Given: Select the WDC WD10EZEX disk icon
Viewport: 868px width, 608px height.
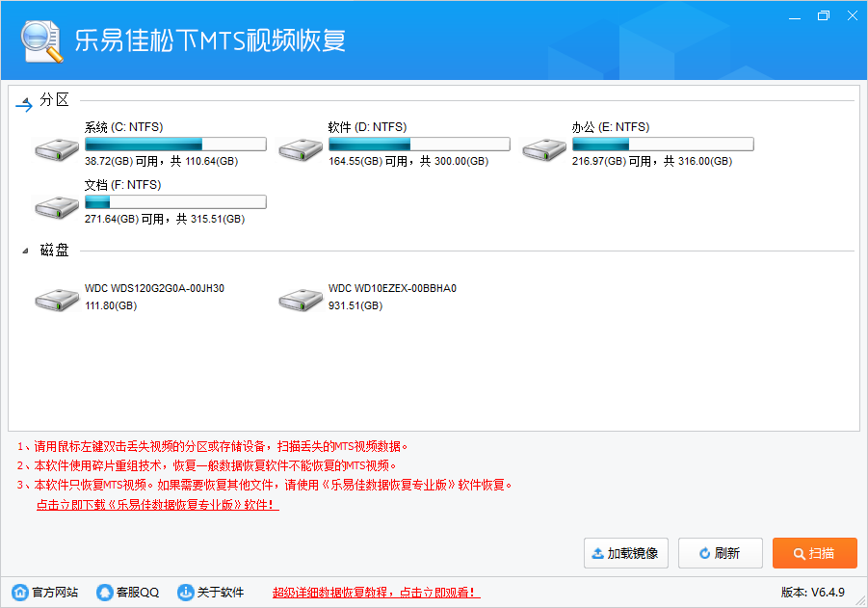Looking at the screenshot, I should click(300, 299).
